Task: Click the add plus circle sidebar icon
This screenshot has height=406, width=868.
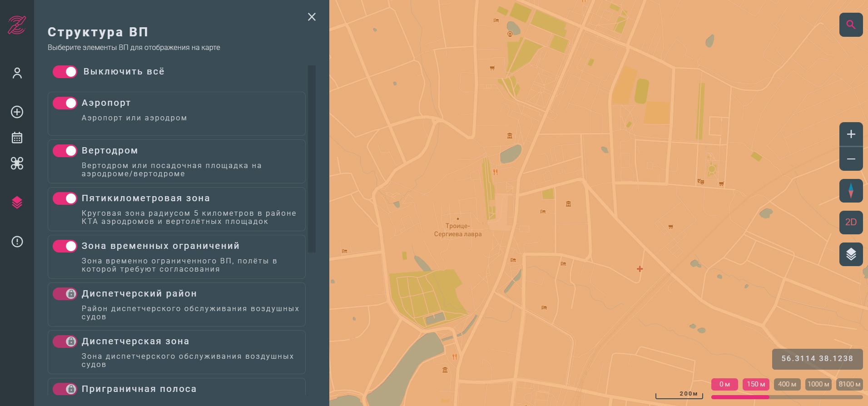Action: coord(17,112)
